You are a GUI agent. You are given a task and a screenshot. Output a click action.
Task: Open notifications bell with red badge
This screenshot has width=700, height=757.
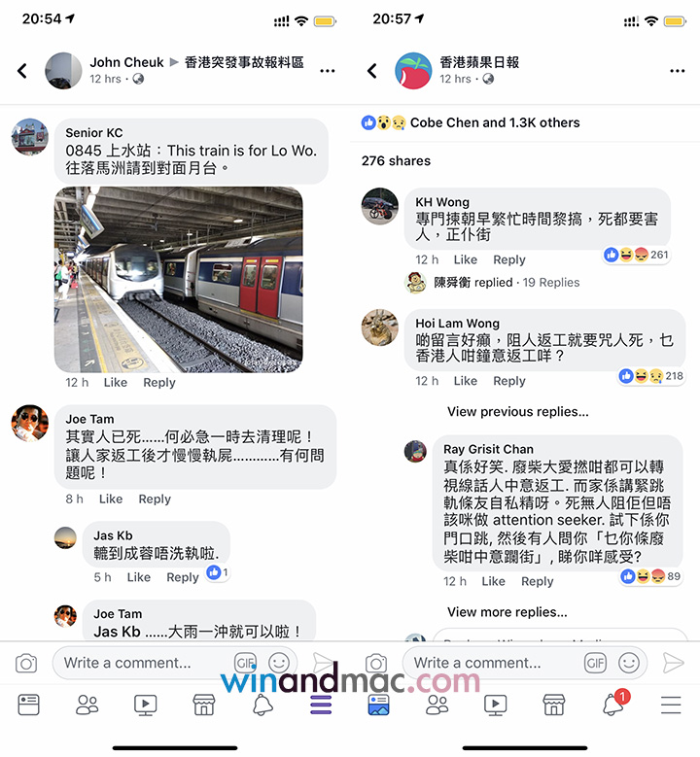point(615,703)
